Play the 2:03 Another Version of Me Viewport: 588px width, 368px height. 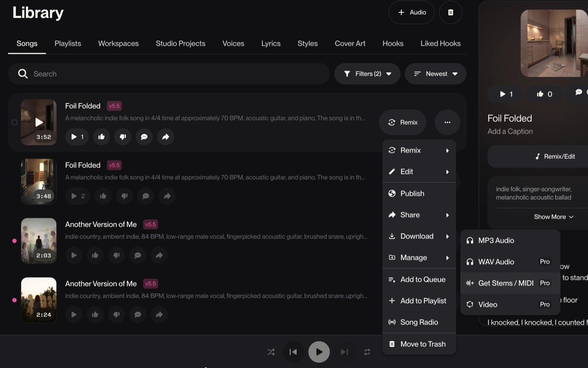[x=74, y=255]
